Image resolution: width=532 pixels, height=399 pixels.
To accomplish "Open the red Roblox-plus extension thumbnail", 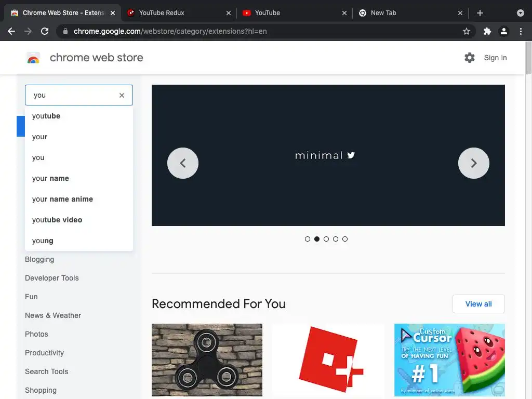I will (328, 360).
